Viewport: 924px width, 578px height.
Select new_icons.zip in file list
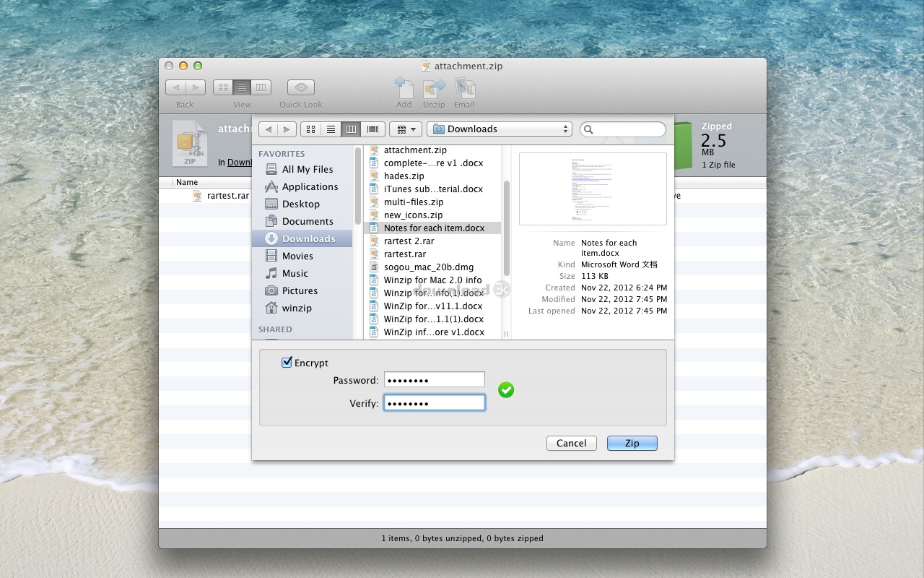[x=432, y=215]
